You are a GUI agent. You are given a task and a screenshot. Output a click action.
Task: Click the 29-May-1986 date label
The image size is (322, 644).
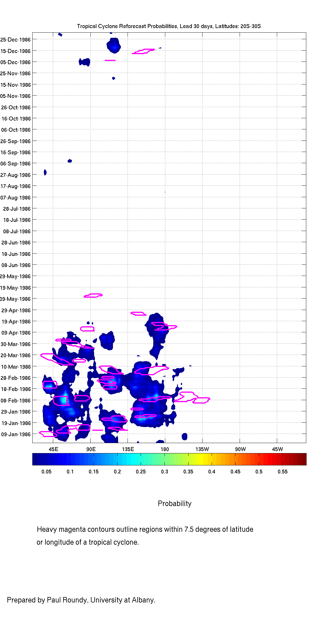point(15,276)
